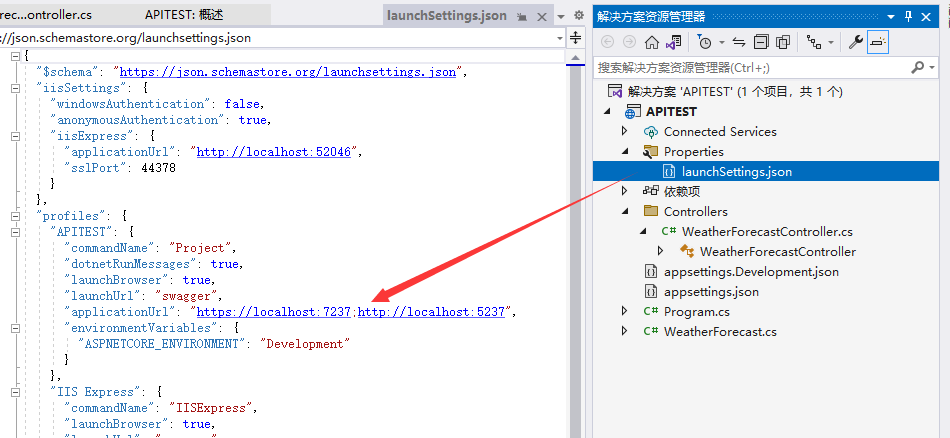Collapse all items in Solution Explorer
Screen dimensions: 950x438
click(x=761, y=42)
